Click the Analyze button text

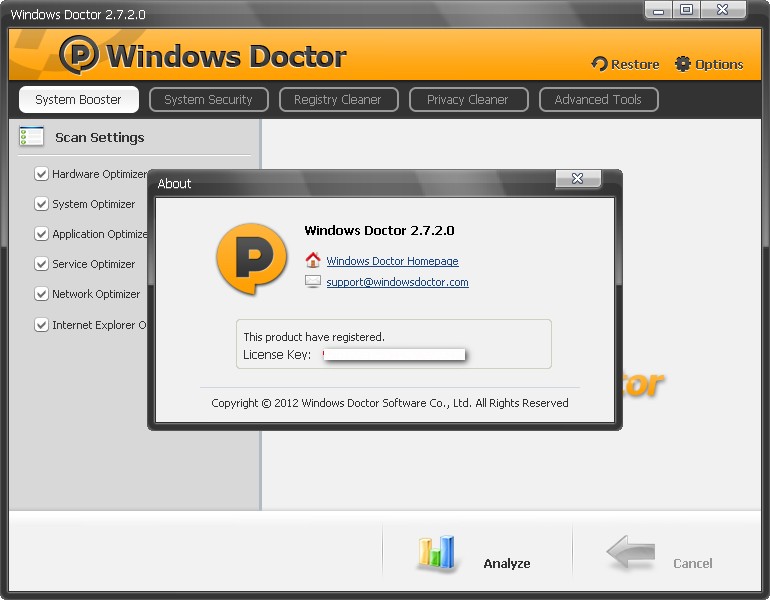pyautogui.click(x=507, y=563)
